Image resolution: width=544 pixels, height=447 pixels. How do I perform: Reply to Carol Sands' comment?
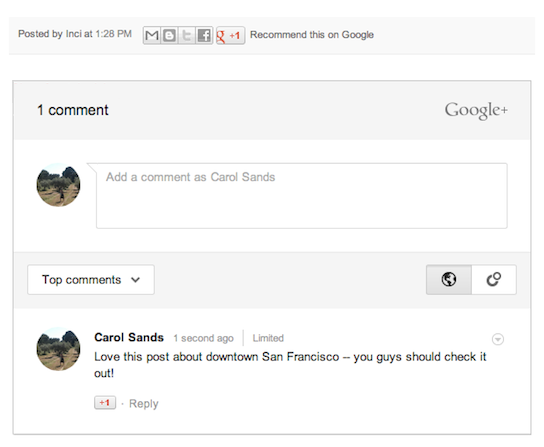144,404
